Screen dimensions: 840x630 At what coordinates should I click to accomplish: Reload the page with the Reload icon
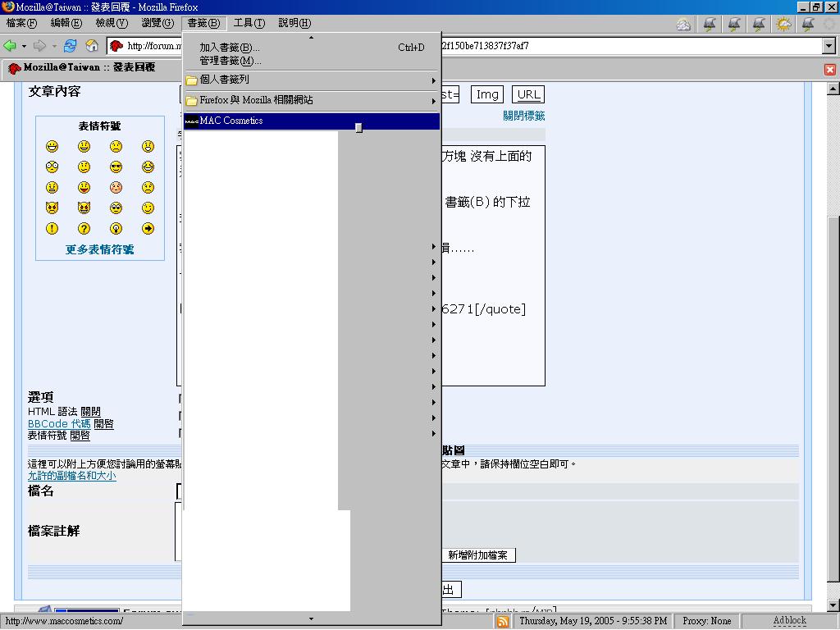click(70, 46)
